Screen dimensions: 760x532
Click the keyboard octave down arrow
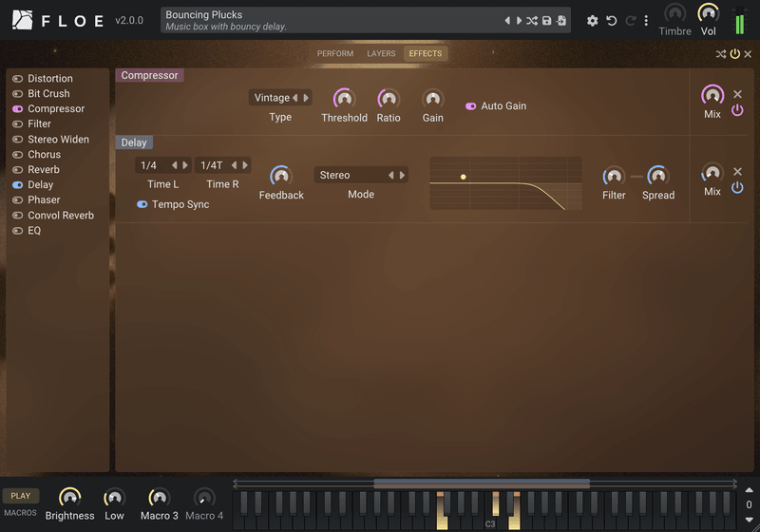[x=749, y=520]
